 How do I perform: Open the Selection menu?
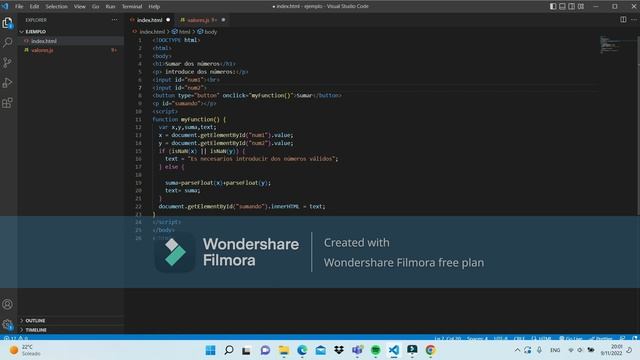click(56, 7)
